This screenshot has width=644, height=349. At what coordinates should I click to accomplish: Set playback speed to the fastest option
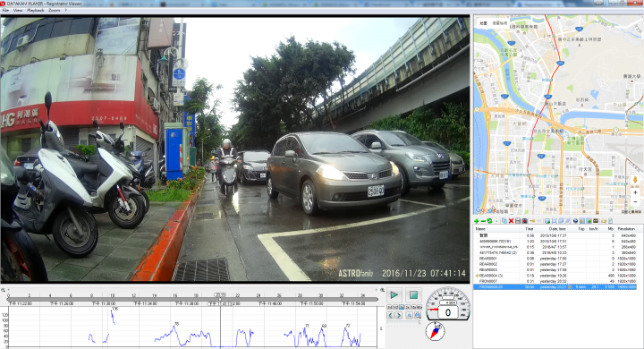pos(419,307)
